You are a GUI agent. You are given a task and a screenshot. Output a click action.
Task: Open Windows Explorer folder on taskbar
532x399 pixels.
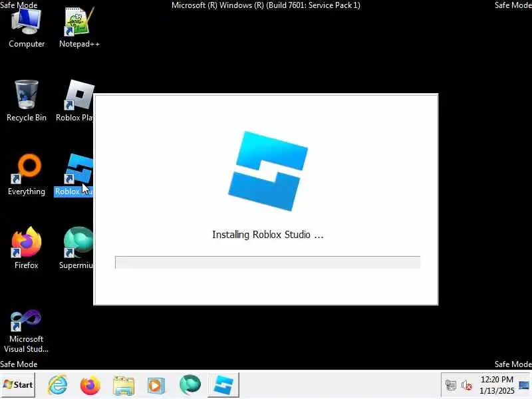tap(124, 385)
